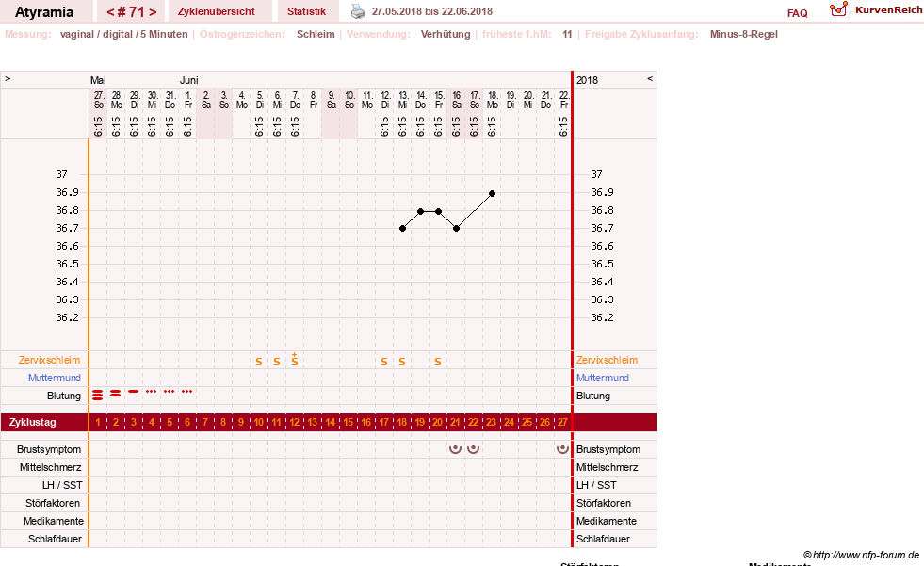This screenshot has height=566, width=924.
Task: Click the left Brustsymptom row label
Action: 49,449
